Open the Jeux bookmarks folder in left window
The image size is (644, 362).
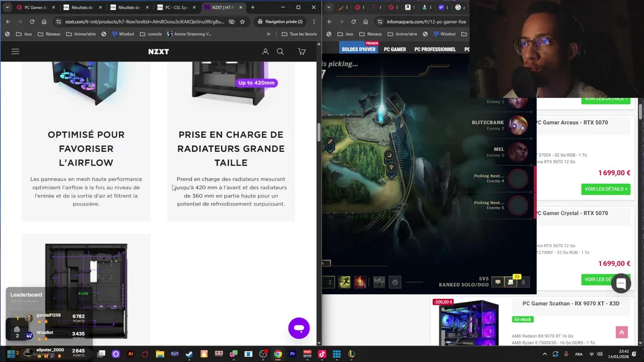24,34
